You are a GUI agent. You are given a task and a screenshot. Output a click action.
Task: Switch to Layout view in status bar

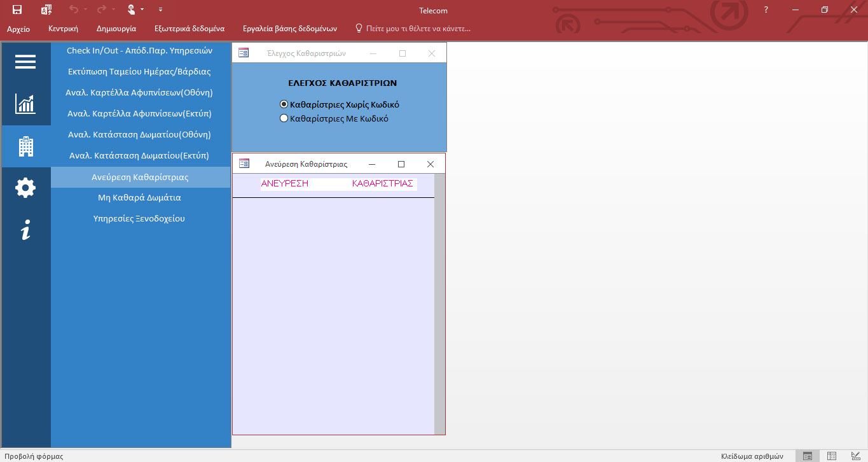point(832,456)
